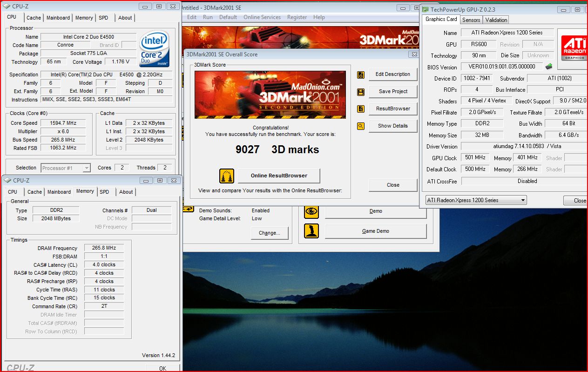The width and height of the screenshot is (588, 372).
Task: Click the Demo button in 3DMark
Action: pos(376,211)
